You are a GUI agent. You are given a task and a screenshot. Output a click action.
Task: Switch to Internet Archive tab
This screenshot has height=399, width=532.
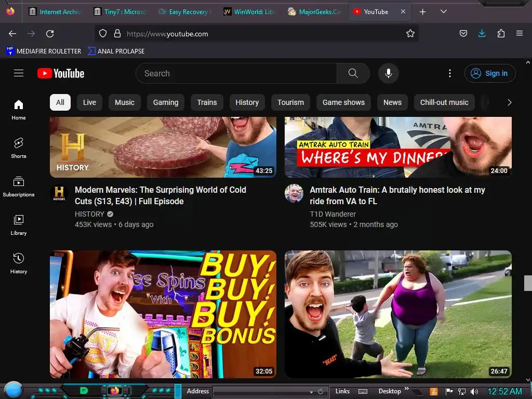point(55,12)
